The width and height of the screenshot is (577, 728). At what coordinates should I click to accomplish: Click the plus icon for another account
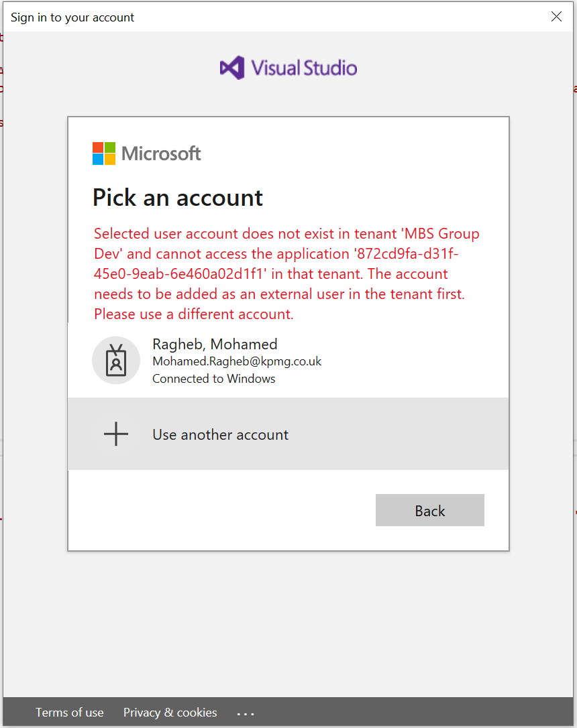116,434
